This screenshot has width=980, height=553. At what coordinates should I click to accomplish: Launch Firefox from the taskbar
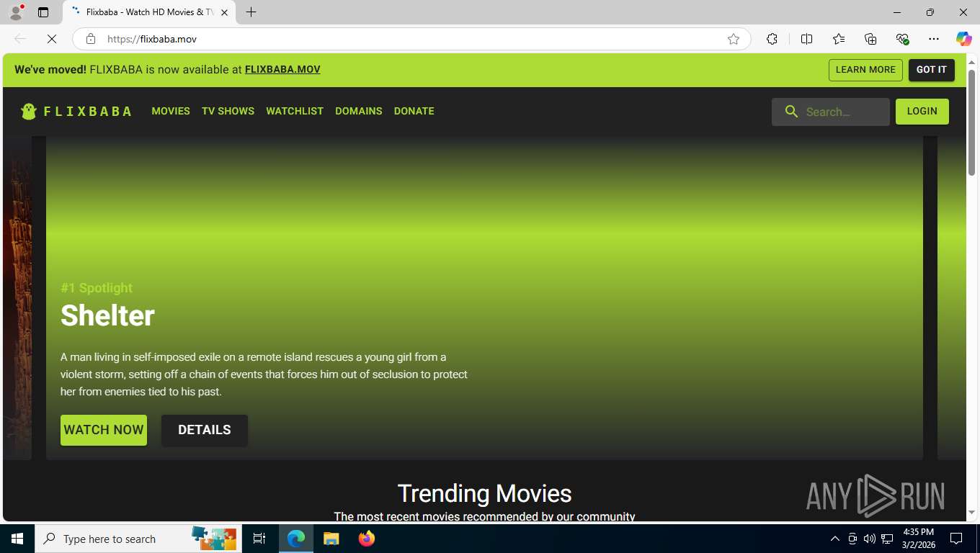[x=366, y=539]
